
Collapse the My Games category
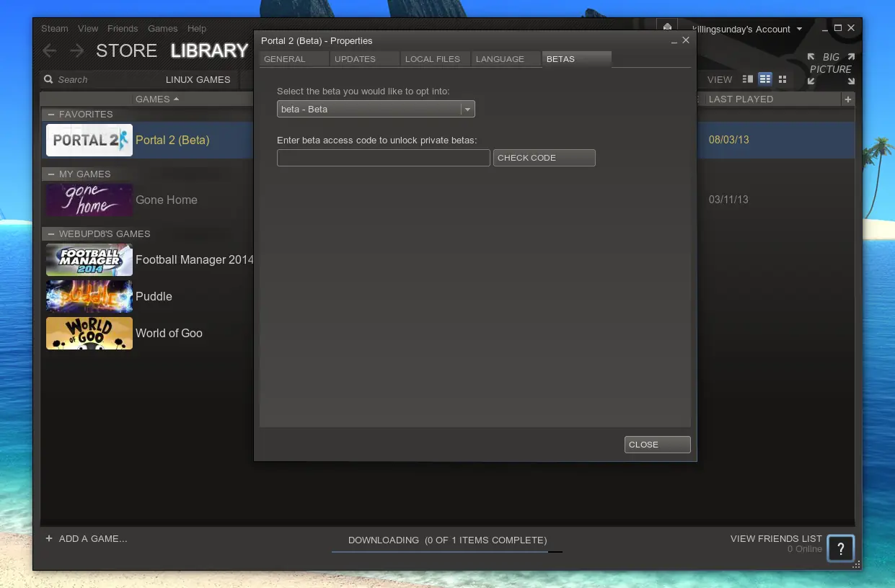coord(52,174)
